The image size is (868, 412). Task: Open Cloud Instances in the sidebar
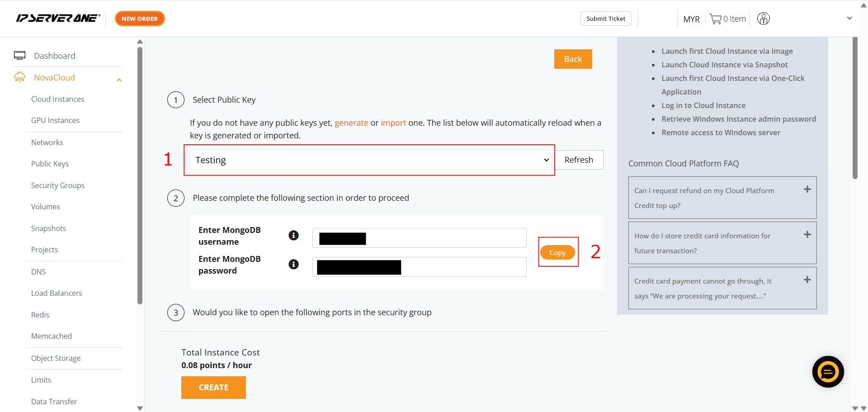[x=57, y=99]
